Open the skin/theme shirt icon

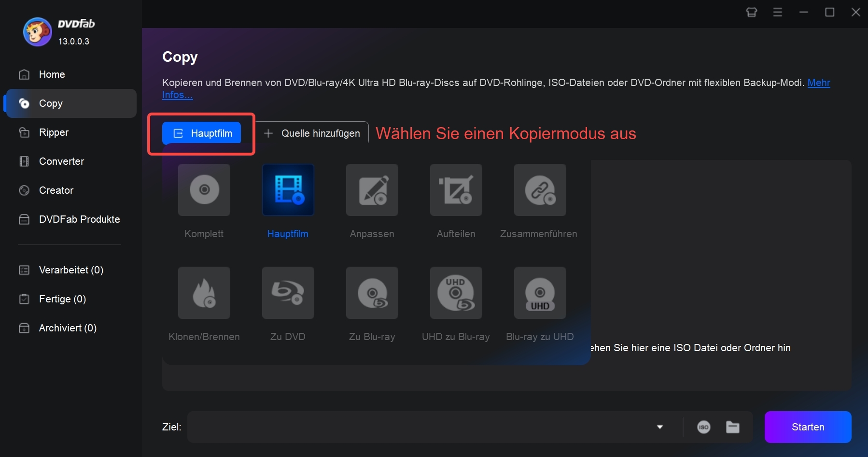coord(752,12)
